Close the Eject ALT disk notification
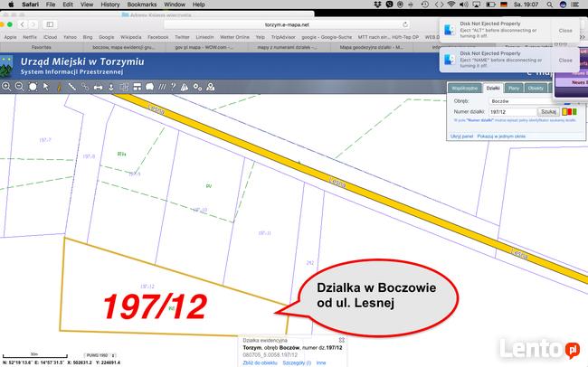This screenshot has width=588, height=367. pos(565,30)
